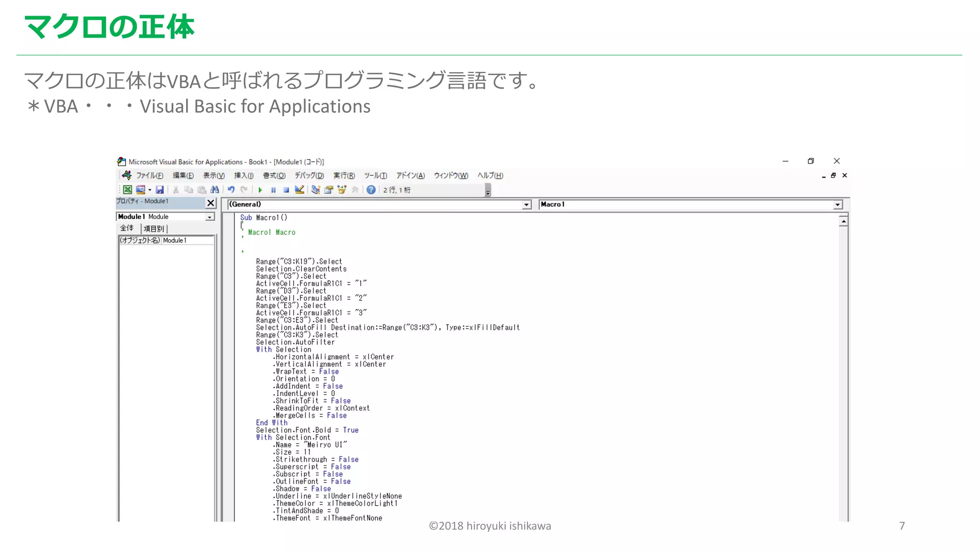
Task: Open the アドイン(A) menu
Action: pos(411,176)
